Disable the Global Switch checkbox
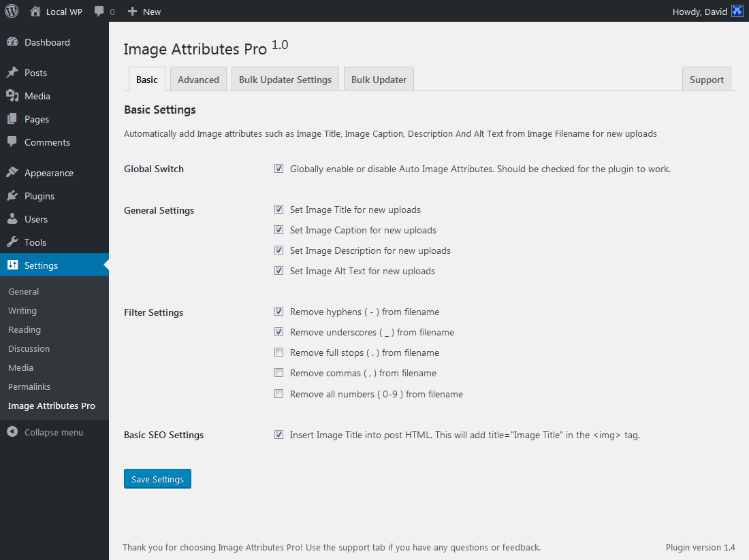The height and width of the screenshot is (560, 749). pos(278,169)
